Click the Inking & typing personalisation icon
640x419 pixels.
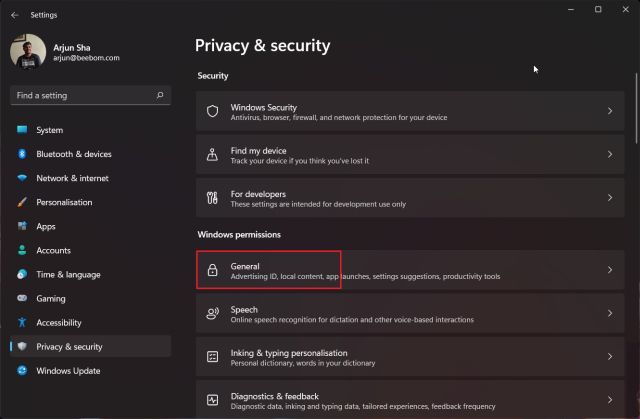[212, 357]
